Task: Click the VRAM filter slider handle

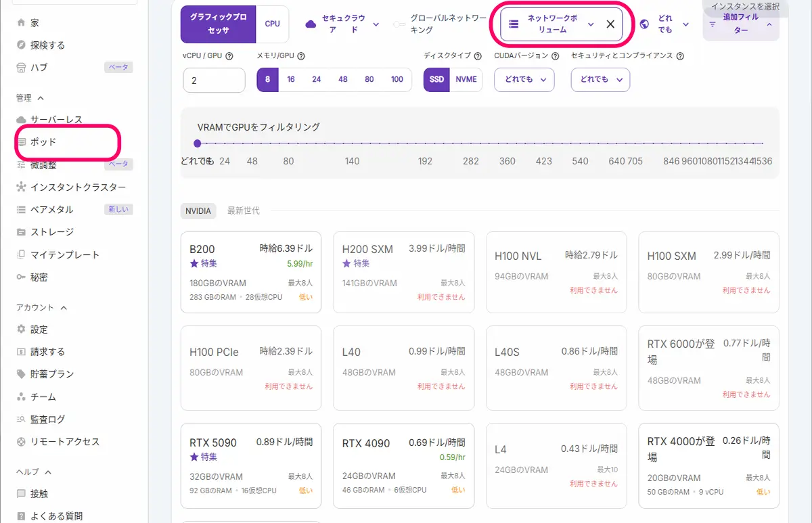Action: [x=198, y=143]
